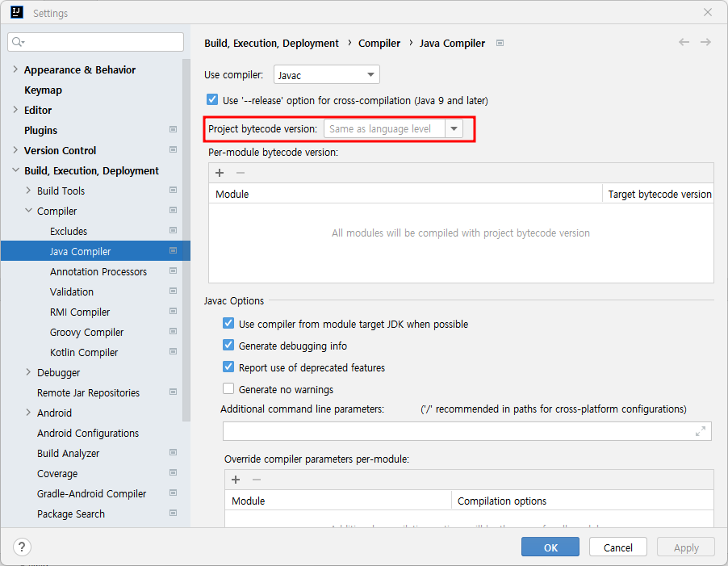Open Groovy Compiler settings page
Viewport: 728px width, 566px height.
pyautogui.click(x=87, y=332)
